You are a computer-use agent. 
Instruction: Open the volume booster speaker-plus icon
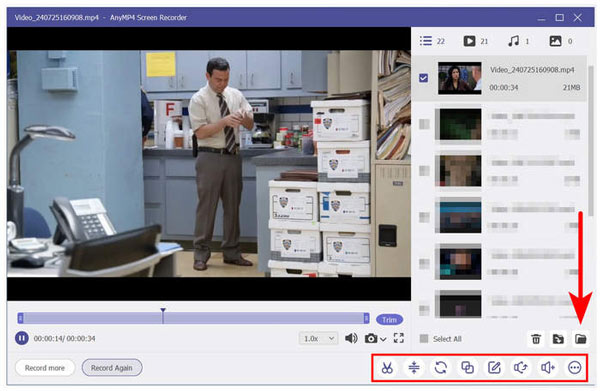pos(548,368)
